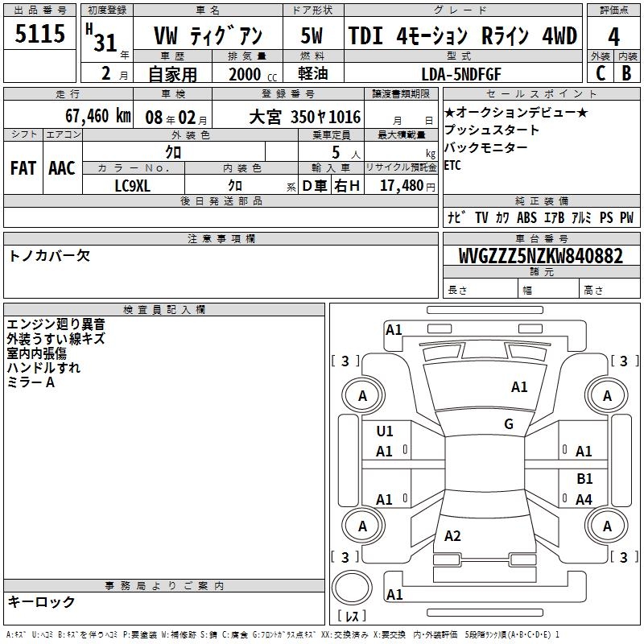Click exterior grade C

601,73
